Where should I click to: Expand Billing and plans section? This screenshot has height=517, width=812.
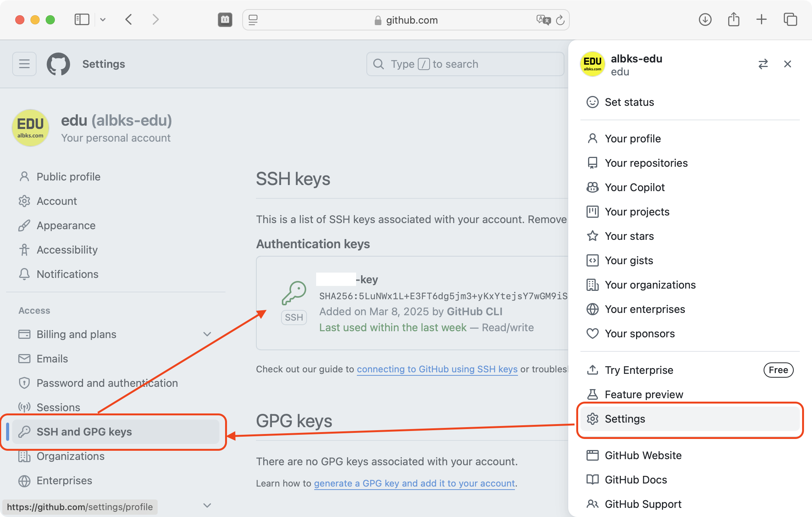point(207,334)
